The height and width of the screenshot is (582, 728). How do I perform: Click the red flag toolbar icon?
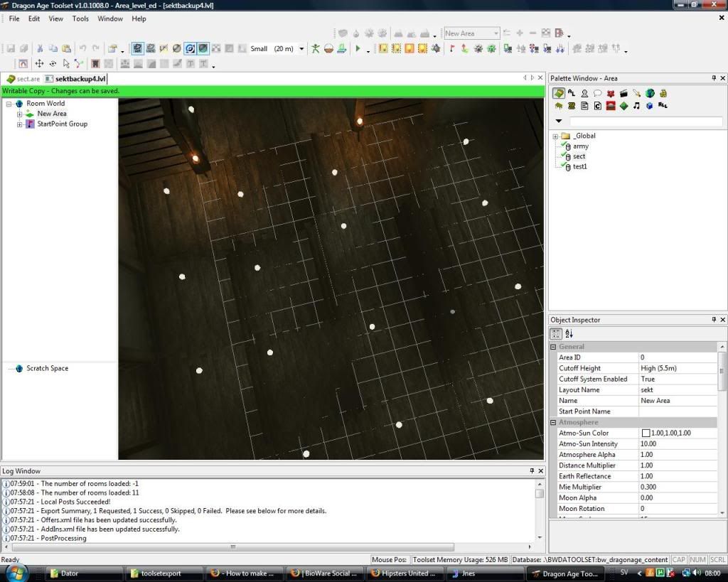tap(451, 49)
